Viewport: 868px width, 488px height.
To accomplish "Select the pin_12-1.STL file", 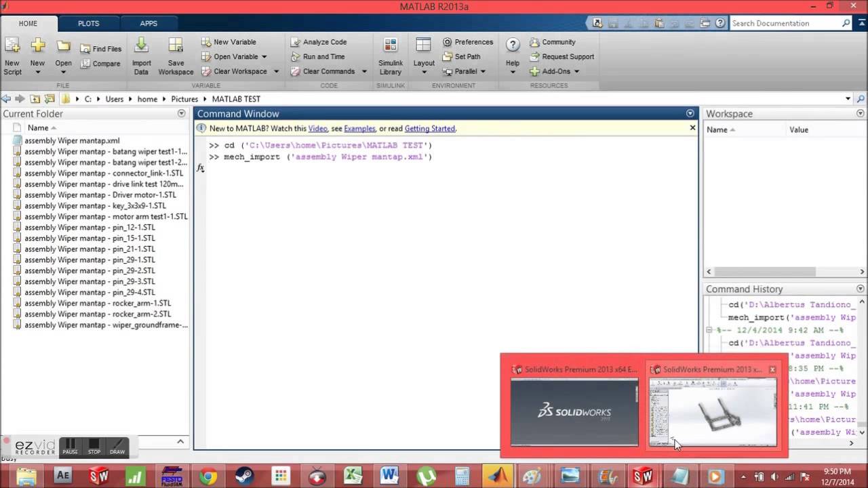I will coord(90,228).
